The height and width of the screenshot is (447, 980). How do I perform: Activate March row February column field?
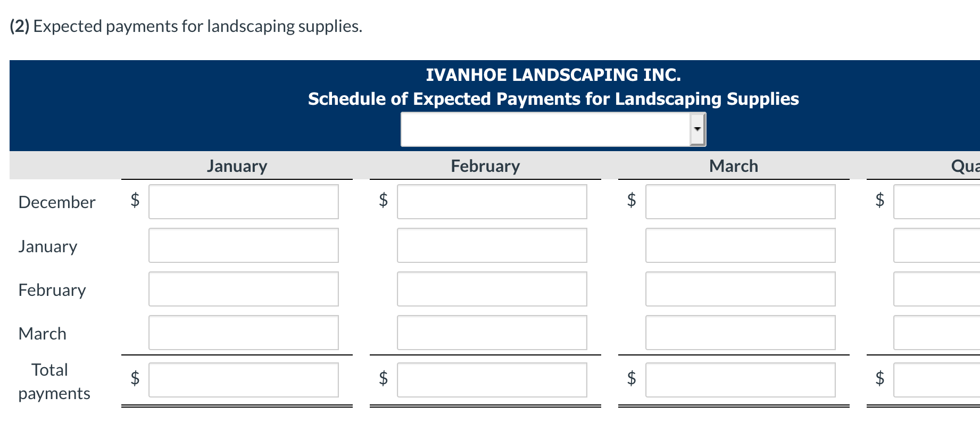[492, 333]
